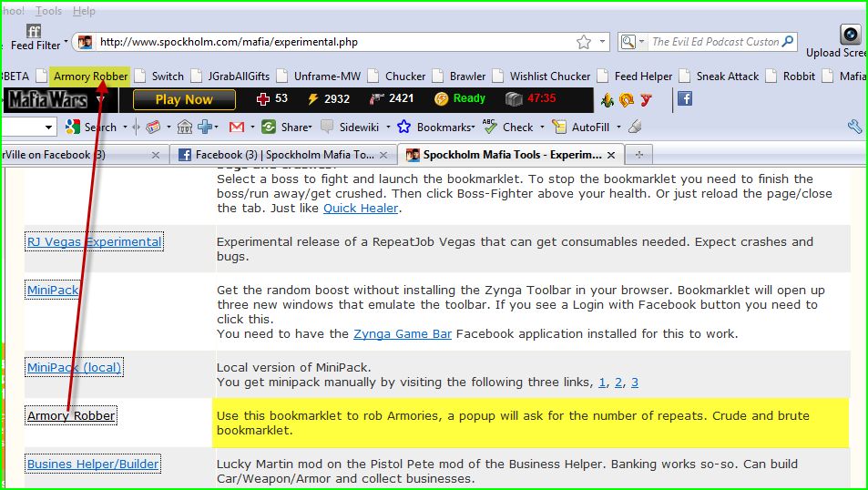This screenshot has width=868, height=490.
Task: Open the RJ Vegas Experimental bookmarklet link
Action: tap(94, 242)
